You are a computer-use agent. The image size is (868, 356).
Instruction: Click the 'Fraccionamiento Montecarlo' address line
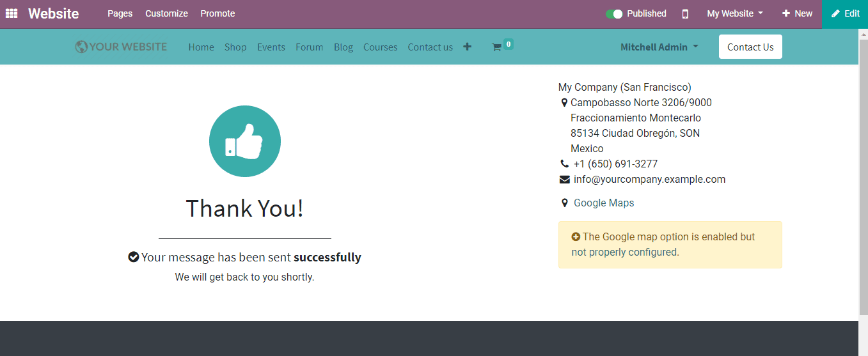click(x=636, y=118)
